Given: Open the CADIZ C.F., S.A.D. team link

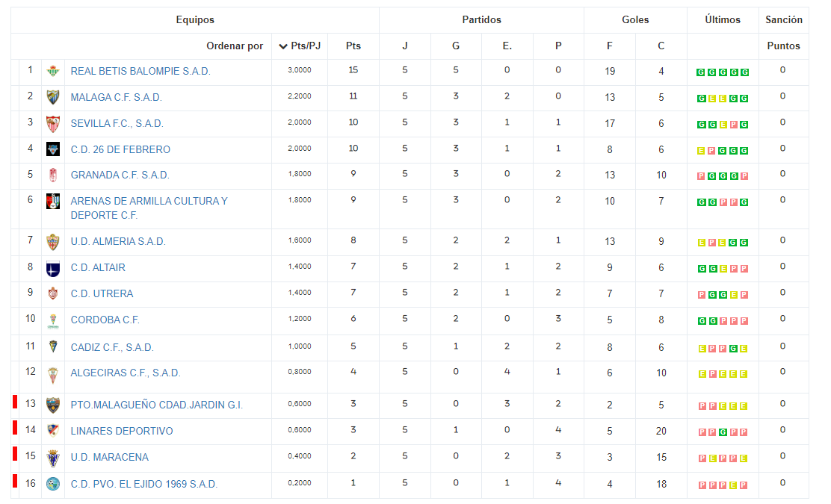Looking at the screenshot, I should pos(112,347).
